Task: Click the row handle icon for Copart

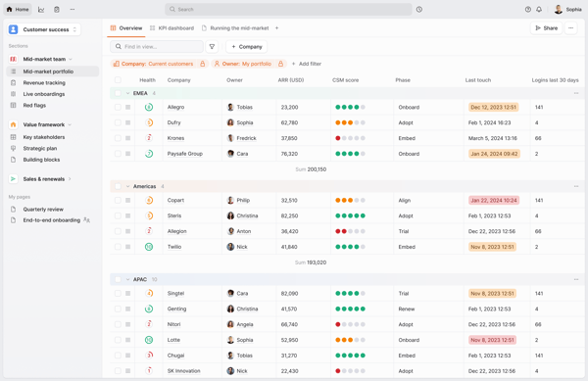Action: pyautogui.click(x=127, y=201)
